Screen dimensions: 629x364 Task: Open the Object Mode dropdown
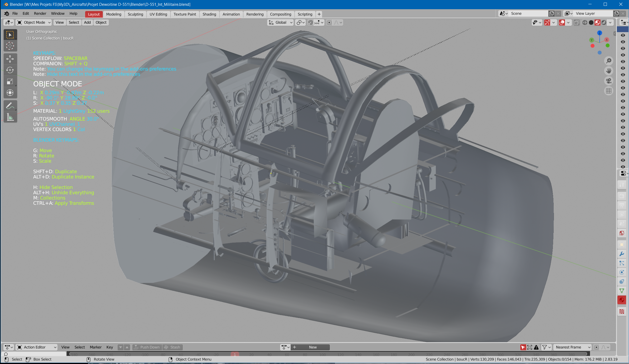pos(33,23)
